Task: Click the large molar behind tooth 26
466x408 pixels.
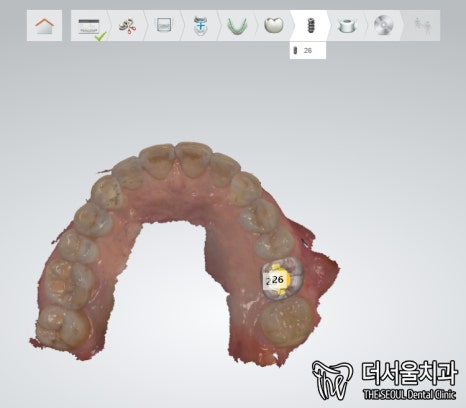Action: tap(287, 321)
